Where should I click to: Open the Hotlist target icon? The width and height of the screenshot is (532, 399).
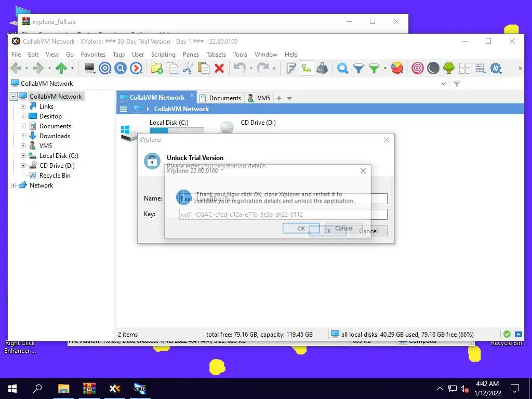[x=105, y=68]
